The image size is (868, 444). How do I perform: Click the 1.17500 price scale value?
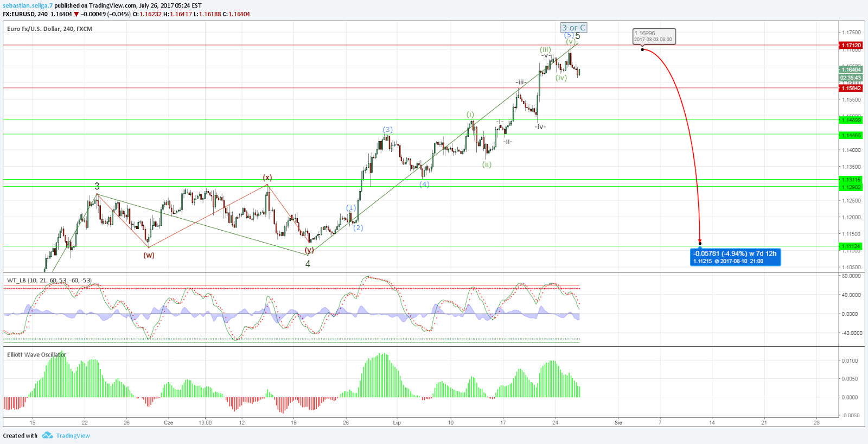tap(851, 33)
